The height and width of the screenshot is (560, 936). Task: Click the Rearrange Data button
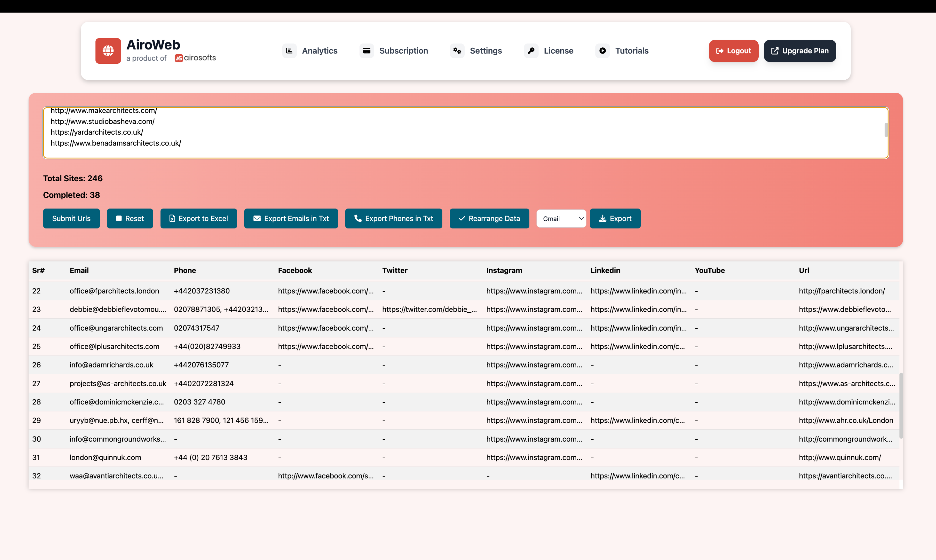tap(489, 219)
